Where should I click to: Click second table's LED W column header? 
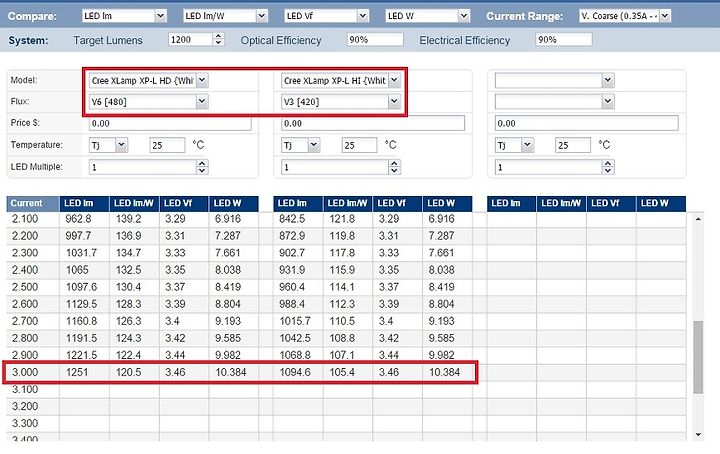coord(447,203)
